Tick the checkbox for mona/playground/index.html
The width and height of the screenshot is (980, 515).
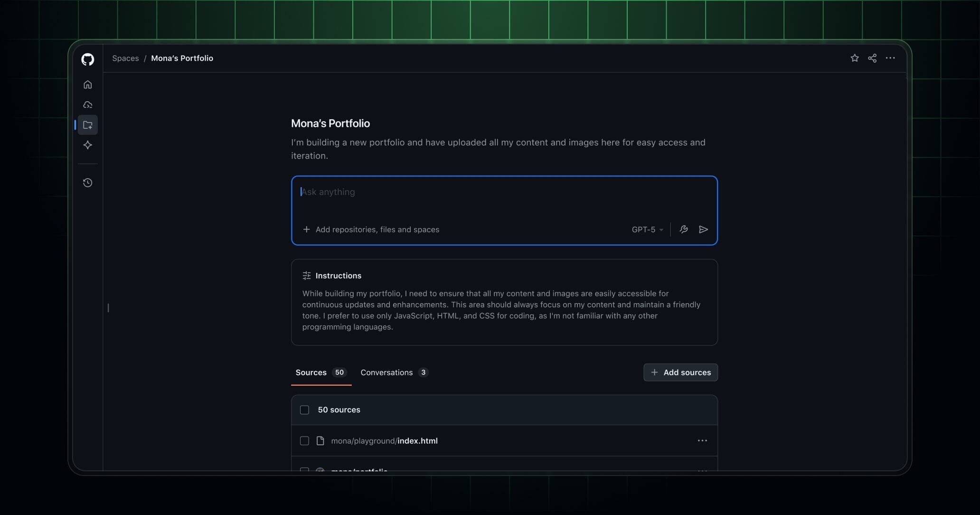[304, 440]
